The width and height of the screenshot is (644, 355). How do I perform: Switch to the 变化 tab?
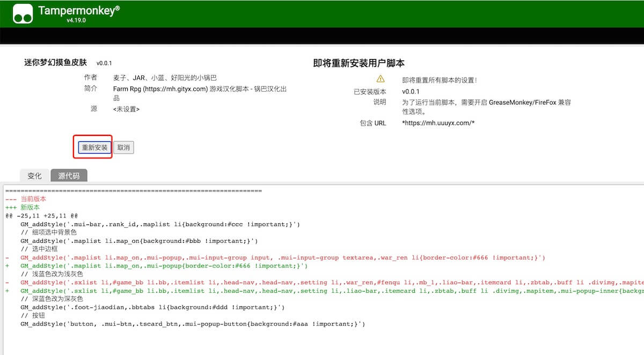(x=34, y=176)
